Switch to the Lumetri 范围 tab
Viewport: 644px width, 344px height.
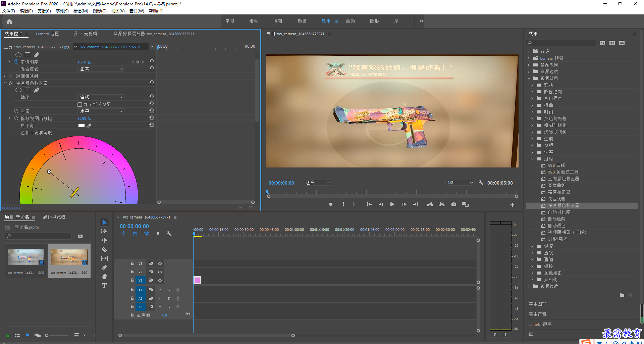click(48, 34)
